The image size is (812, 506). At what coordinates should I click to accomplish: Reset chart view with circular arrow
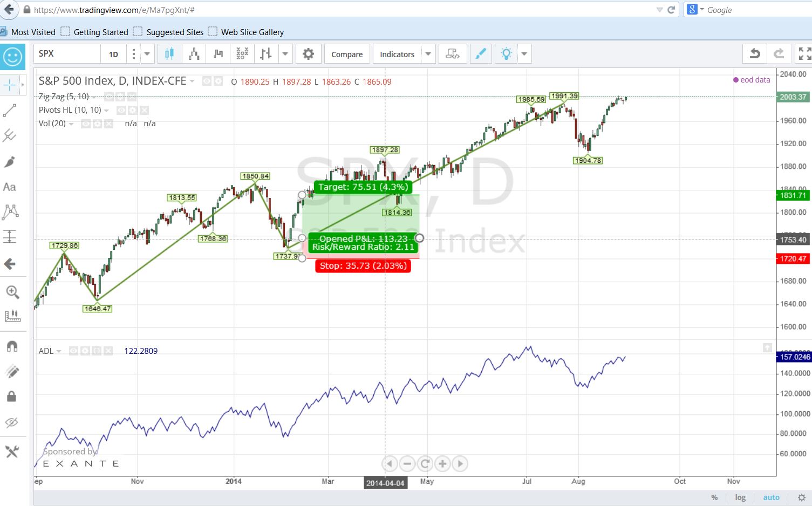[x=425, y=463]
